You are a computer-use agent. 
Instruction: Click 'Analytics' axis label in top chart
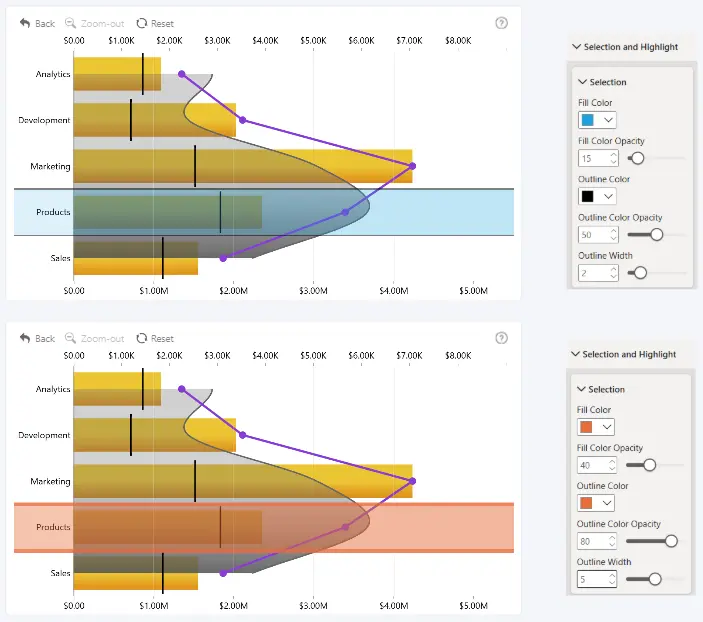tap(53, 74)
